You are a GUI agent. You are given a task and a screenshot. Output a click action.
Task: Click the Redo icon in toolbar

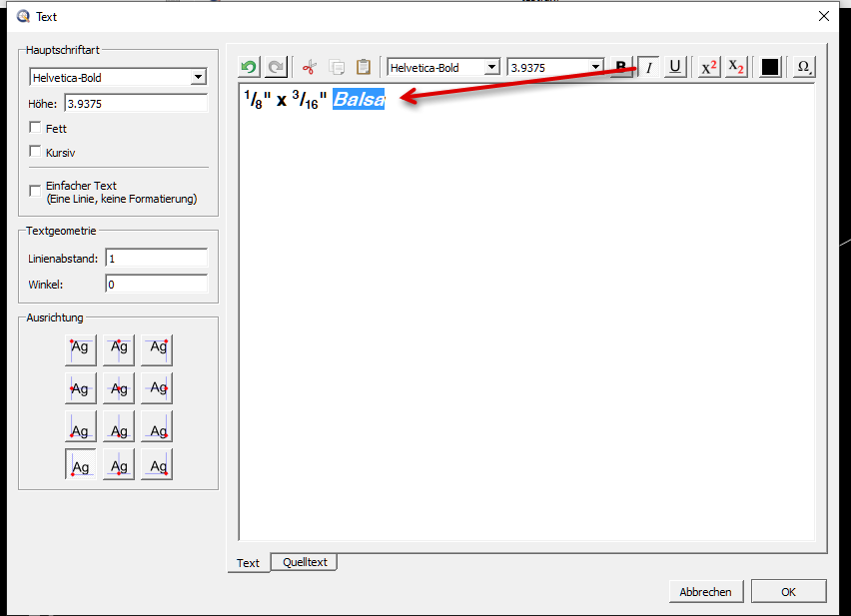tap(276, 68)
